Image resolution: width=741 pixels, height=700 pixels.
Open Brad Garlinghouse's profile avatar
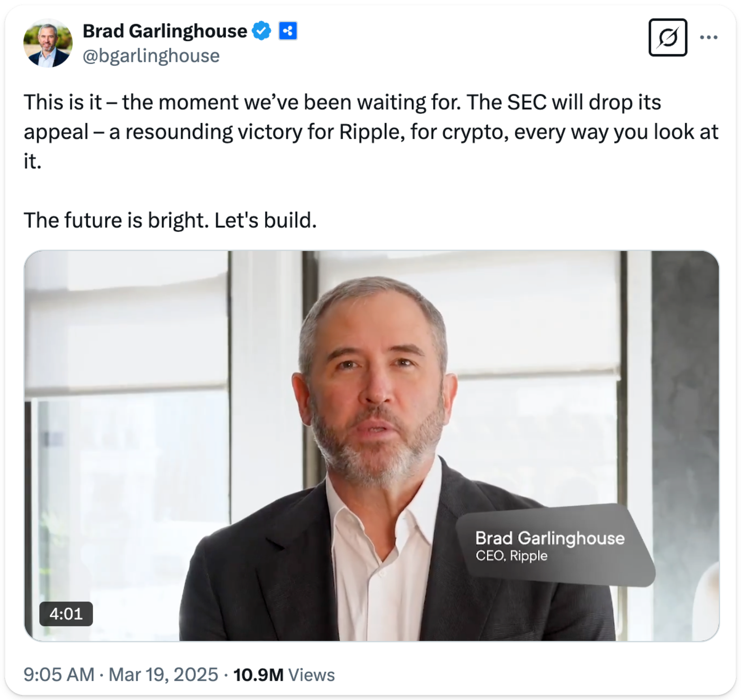(x=48, y=43)
